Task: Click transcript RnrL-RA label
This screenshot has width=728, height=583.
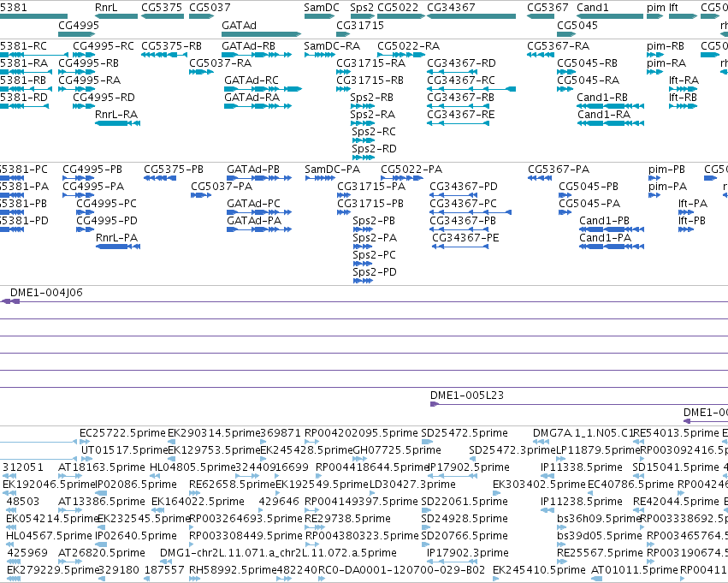Action: pos(116,115)
